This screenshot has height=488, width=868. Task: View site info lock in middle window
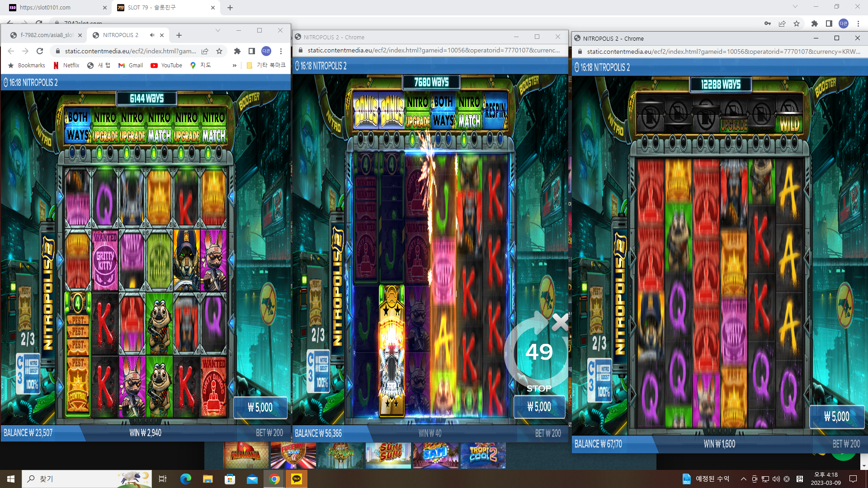301,50
